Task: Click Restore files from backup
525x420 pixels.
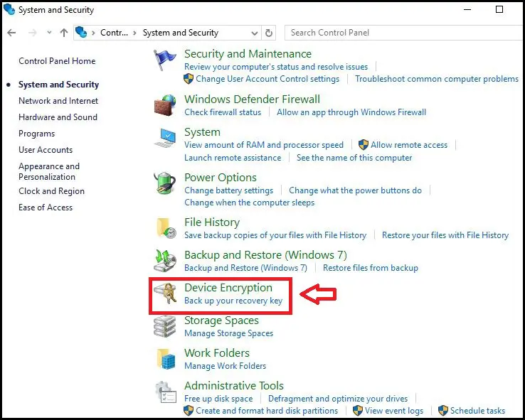Action: click(x=371, y=268)
